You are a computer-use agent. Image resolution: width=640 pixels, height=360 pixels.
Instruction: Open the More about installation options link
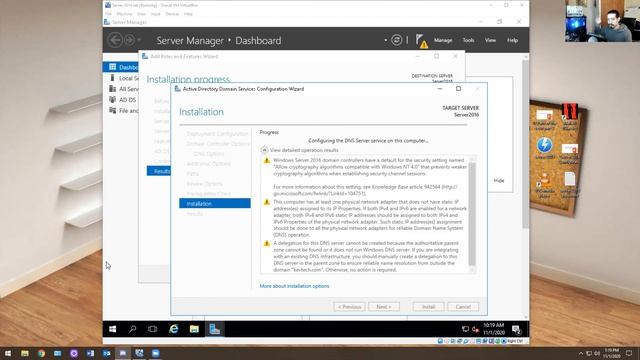click(x=294, y=286)
